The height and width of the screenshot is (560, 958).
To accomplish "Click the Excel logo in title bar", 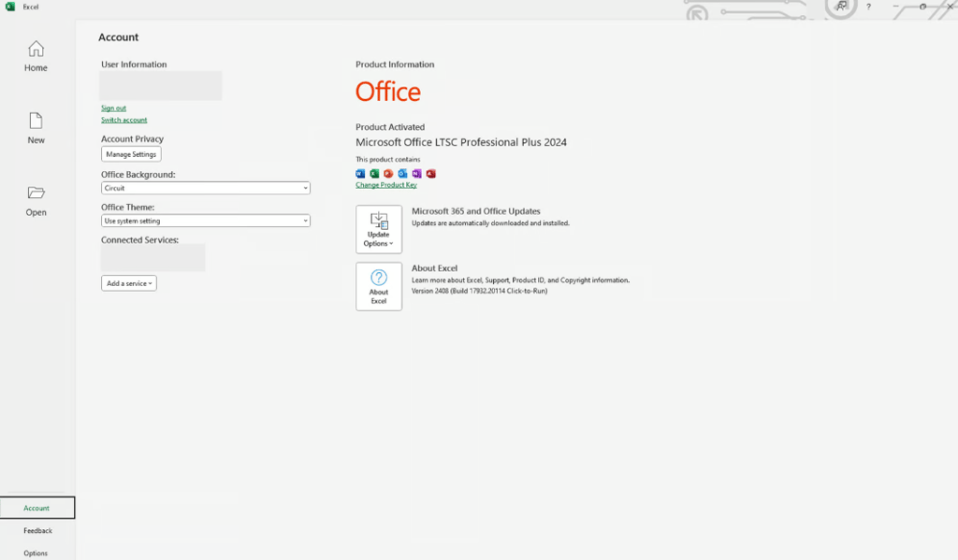I will tap(9, 7).
